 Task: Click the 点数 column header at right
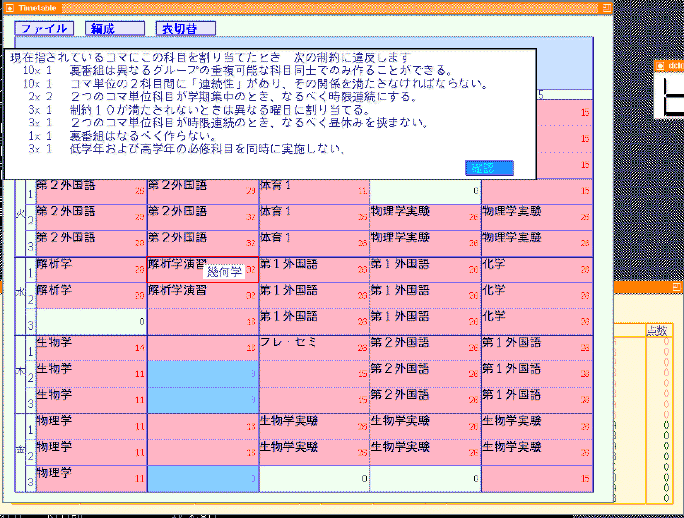click(x=657, y=330)
